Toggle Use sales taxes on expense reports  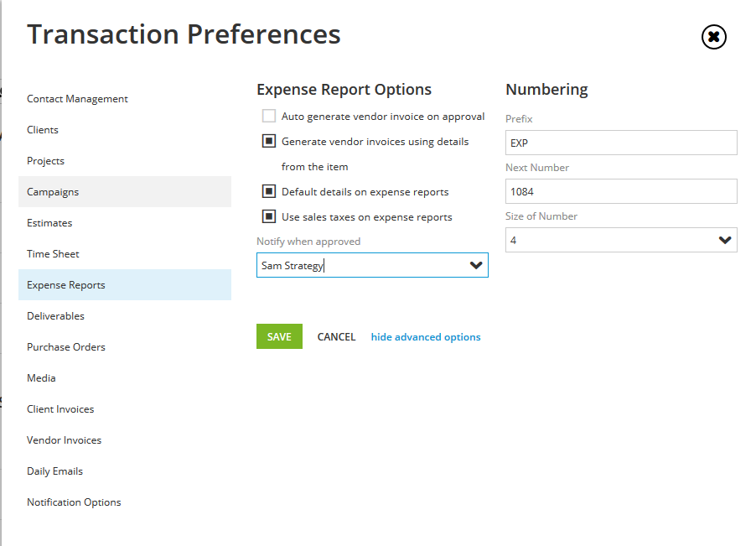pyautogui.click(x=268, y=216)
